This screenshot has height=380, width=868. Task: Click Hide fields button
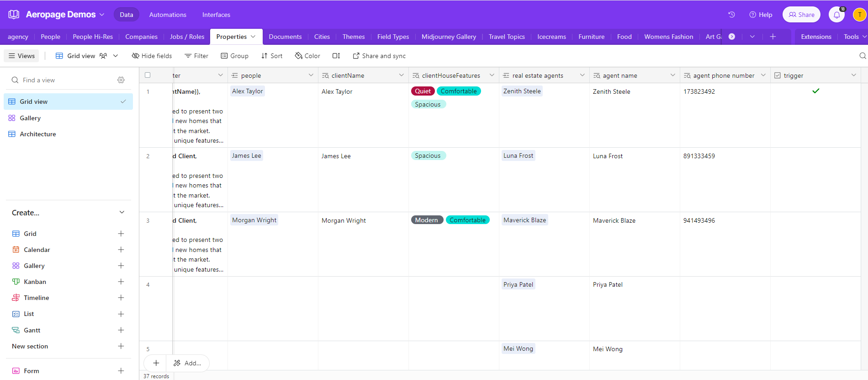click(152, 56)
